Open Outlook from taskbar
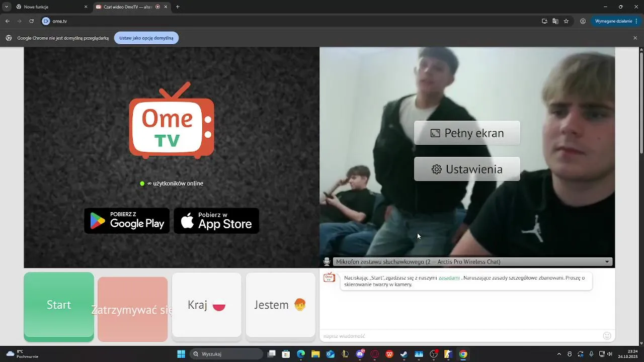 point(331,354)
